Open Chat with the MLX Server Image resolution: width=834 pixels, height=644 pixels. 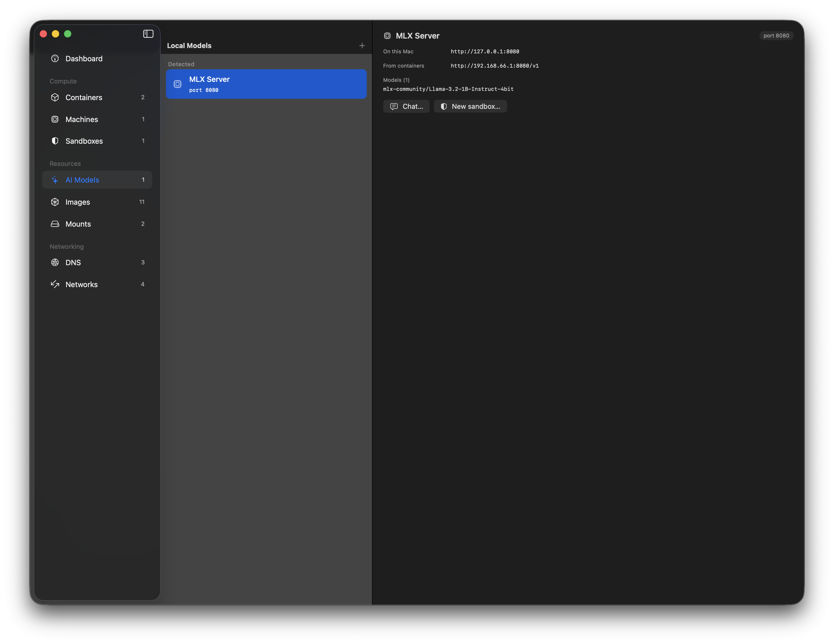coord(406,106)
